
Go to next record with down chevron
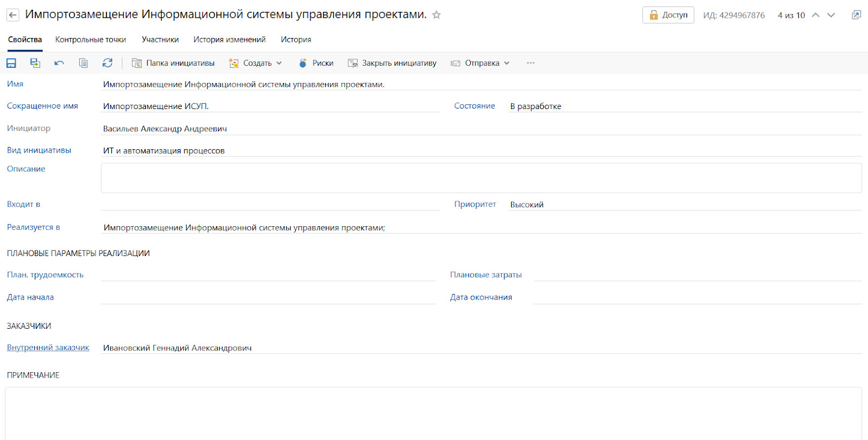[831, 15]
